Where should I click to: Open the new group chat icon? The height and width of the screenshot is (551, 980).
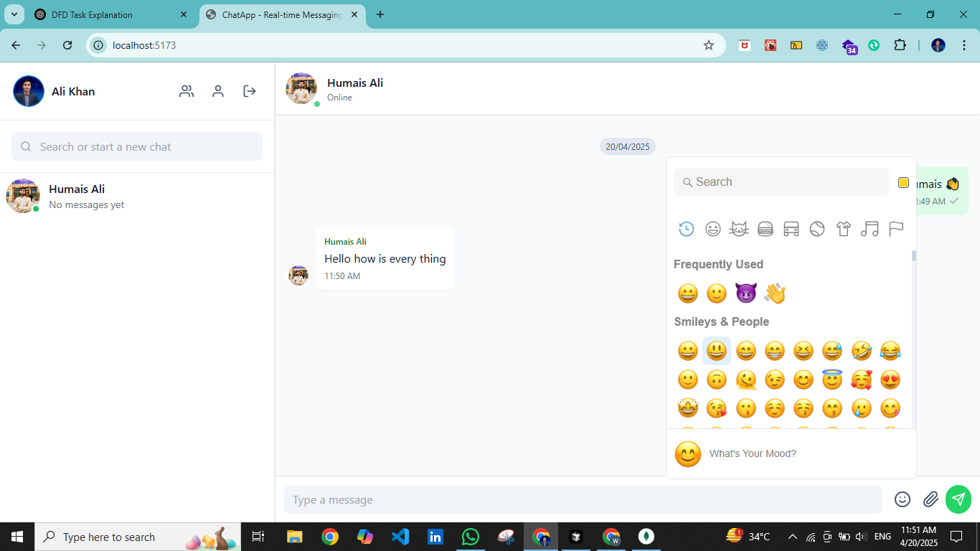(187, 91)
